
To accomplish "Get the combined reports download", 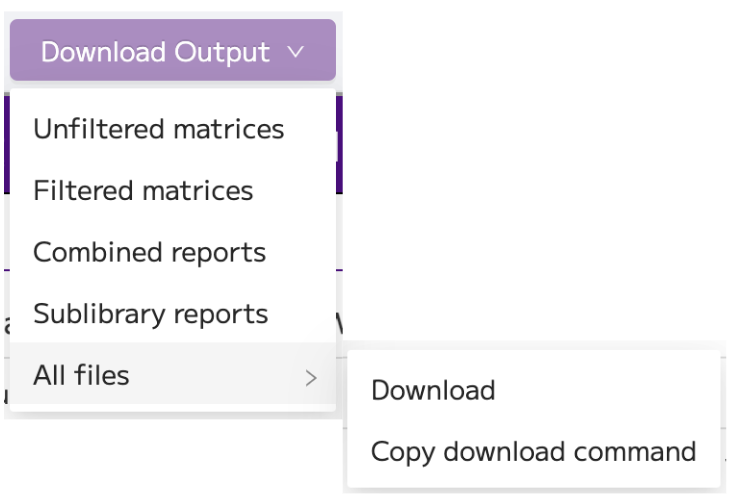I will [x=173, y=252].
